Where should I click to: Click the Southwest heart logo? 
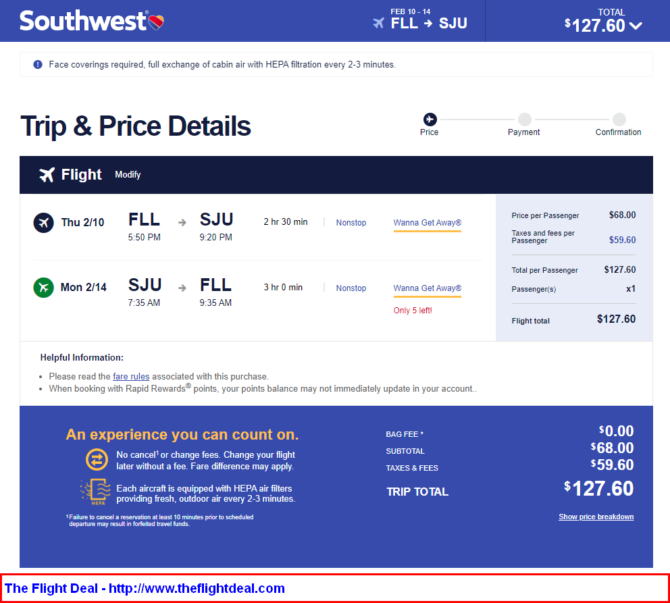pyautogui.click(x=156, y=21)
